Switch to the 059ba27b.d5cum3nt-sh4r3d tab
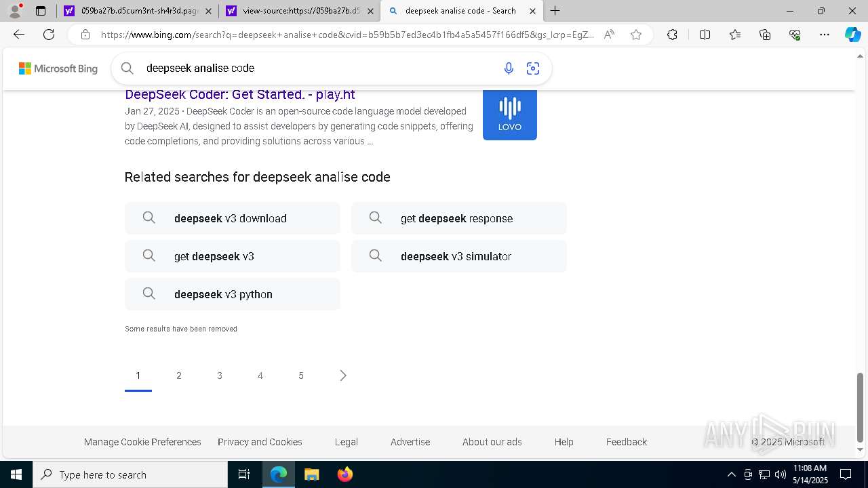The image size is (868, 488). pyautogui.click(x=137, y=11)
